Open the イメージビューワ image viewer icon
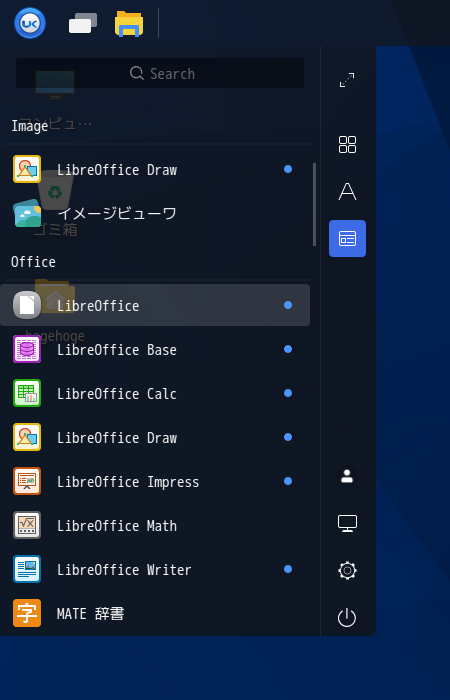 point(27,213)
